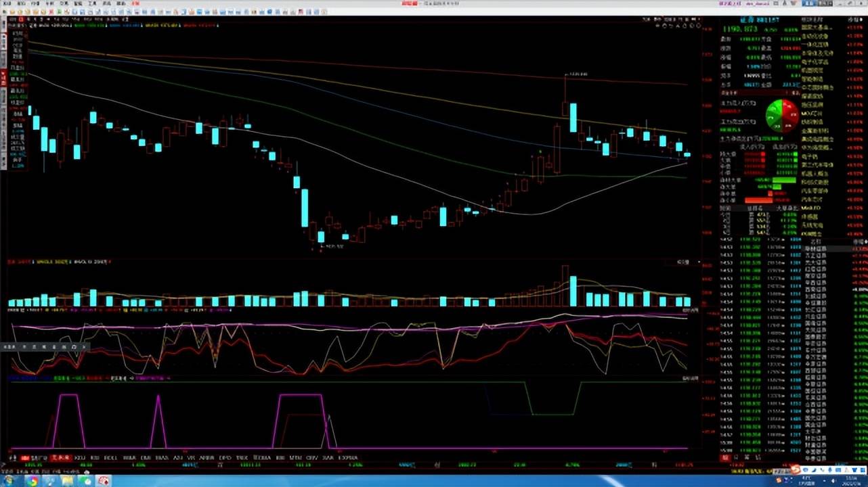Click the red stock app taskbar icon
The width and height of the screenshot is (868, 487).
tap(104, 481)
